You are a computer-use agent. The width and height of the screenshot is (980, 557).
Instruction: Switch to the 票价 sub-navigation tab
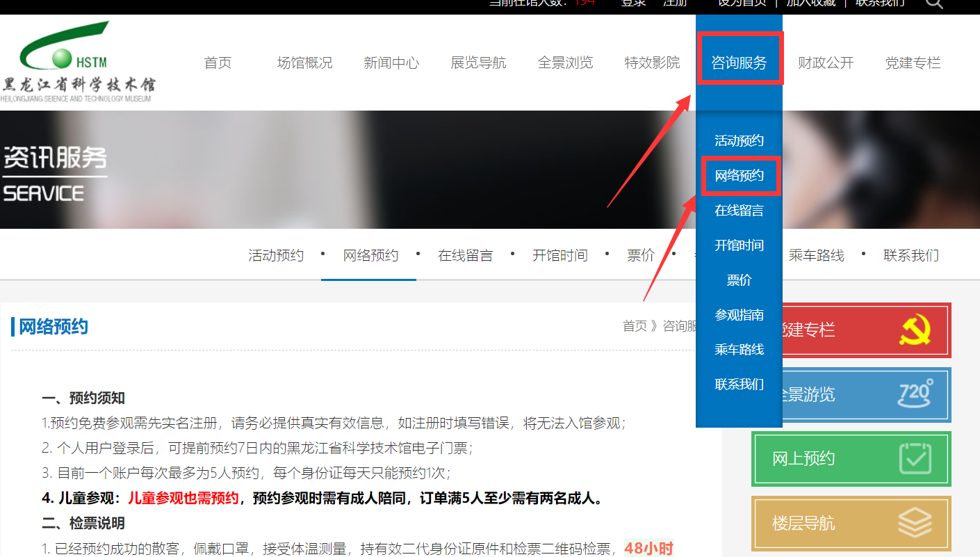pos(640,256)
